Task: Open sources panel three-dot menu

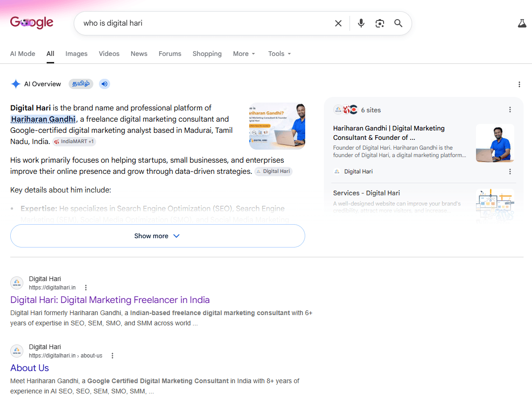Action: (x=510, y=110)
